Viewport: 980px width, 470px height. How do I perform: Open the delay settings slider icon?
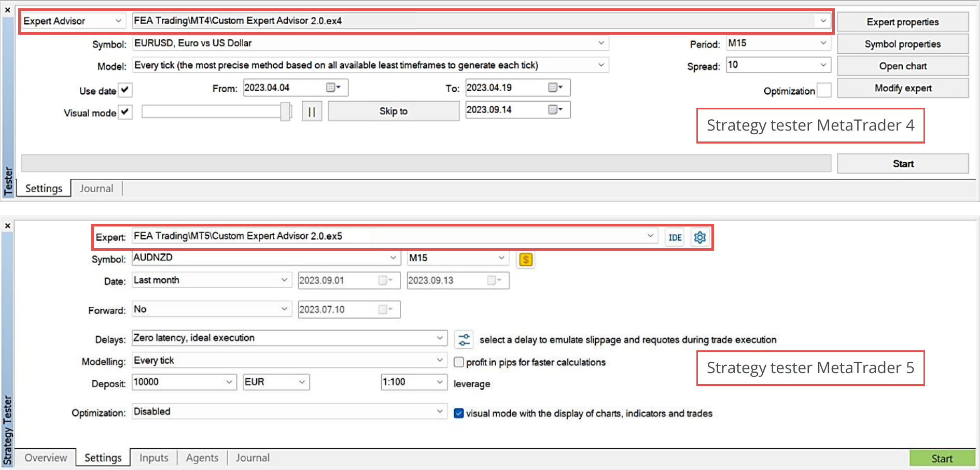click(464, 340)
